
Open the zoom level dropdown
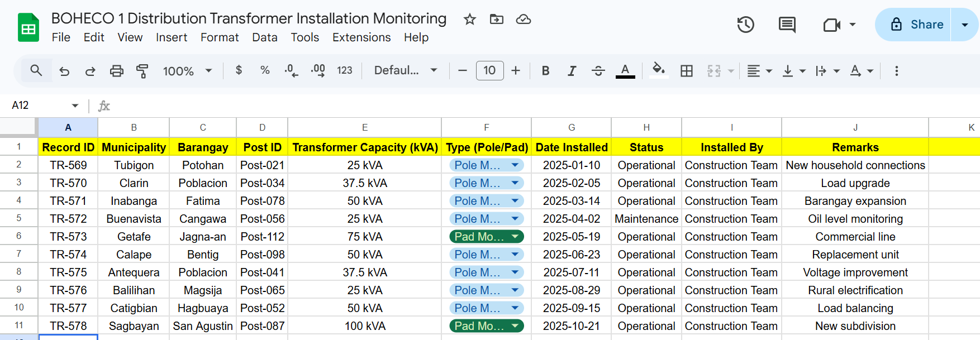pyautogui.click(x=187, y=71)
